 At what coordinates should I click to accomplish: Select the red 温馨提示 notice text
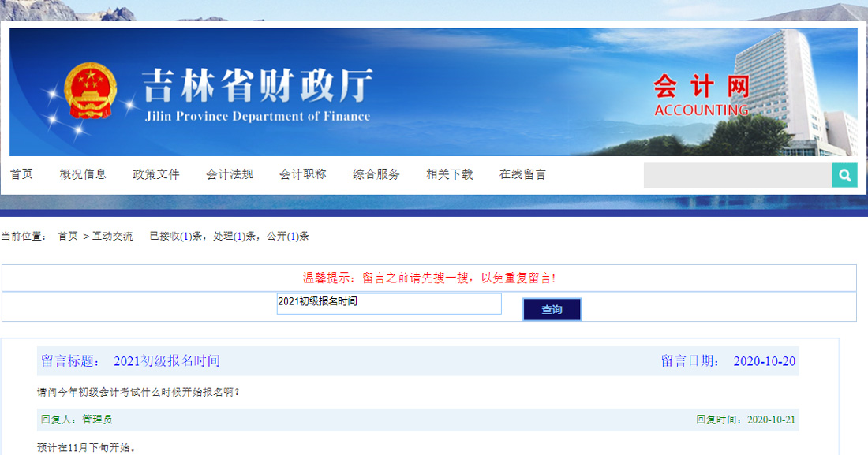click(429, 278)
